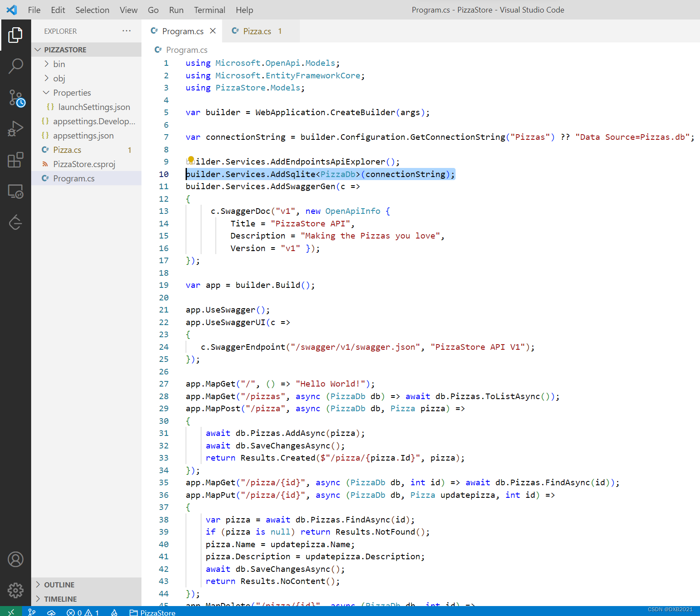This screenshot has width=700, height=616.
Task: Open the Explorer view in activity bar
Action: point(16,35)
